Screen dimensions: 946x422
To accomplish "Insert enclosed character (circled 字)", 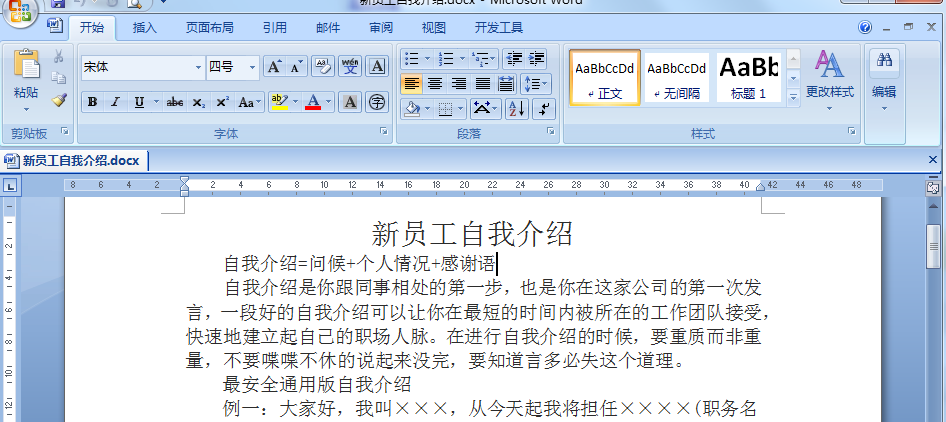I will tap(377, 102).
